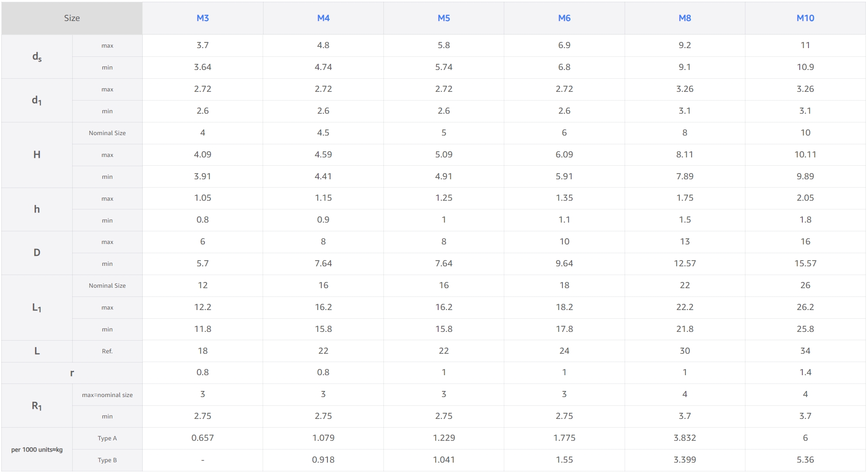This screenshot has height=474, width=868.
Task: Click the M6 D min value 9.64
Action: pos(564,263)
